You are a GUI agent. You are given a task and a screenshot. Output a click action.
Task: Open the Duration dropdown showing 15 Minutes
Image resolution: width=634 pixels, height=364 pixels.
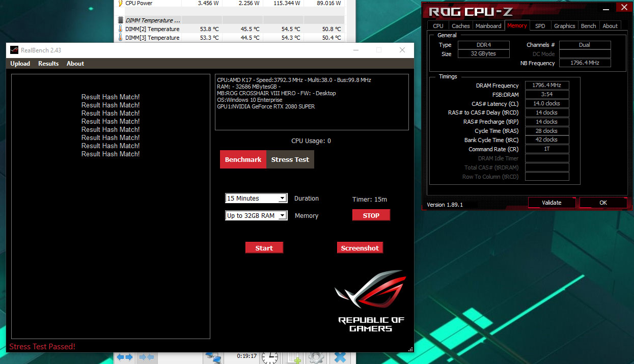click(256, 198)
